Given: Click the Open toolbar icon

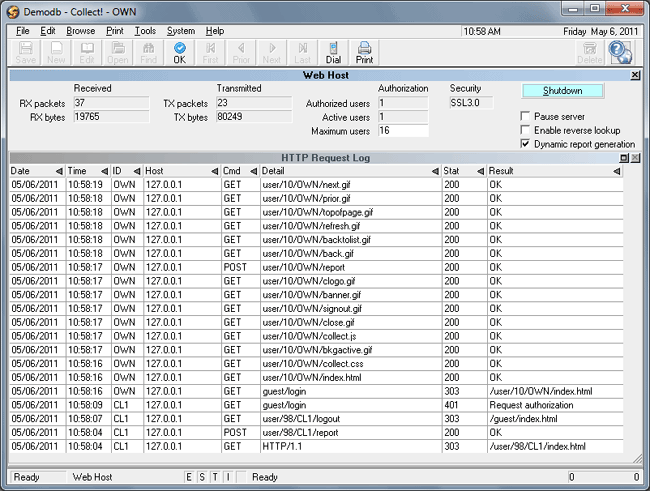Looking at the screenshot, I should (118, 53).
